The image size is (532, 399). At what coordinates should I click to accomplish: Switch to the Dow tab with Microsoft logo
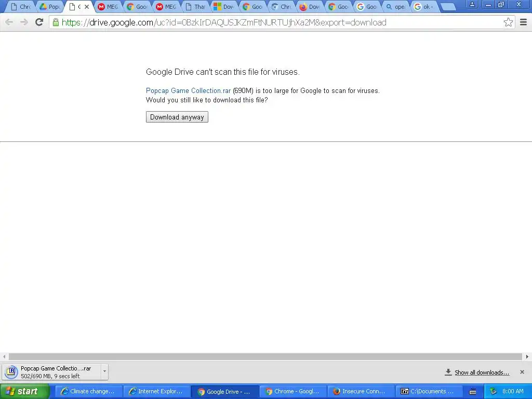[x=224, y=7]
